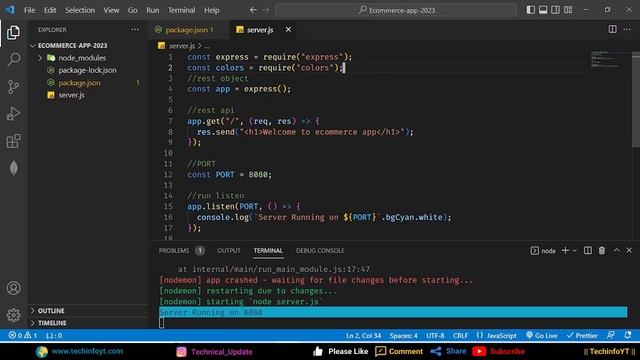Open the feedback icon in status bar
The height and width of the screenshot is (360, 640).
(x=611, y=335)
